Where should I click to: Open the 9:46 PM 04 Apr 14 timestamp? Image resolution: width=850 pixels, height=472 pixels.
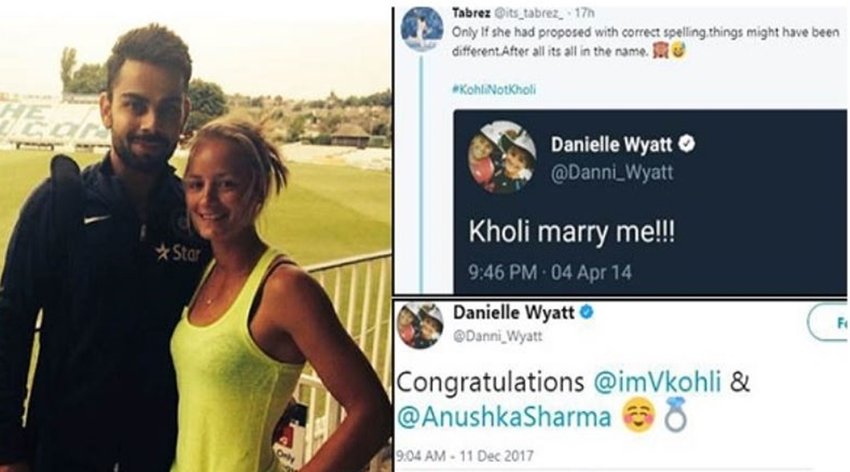(x=550, y=272)
